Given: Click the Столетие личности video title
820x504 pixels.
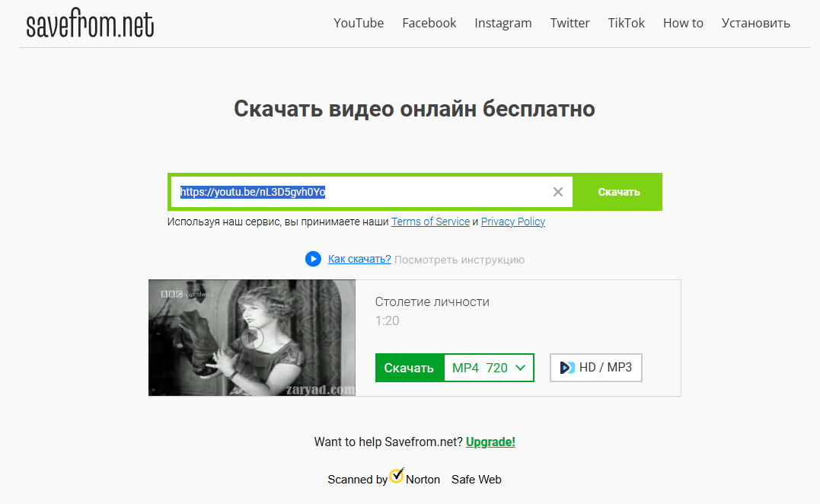Looking at the screenshot, I should (x=432, y=301).
